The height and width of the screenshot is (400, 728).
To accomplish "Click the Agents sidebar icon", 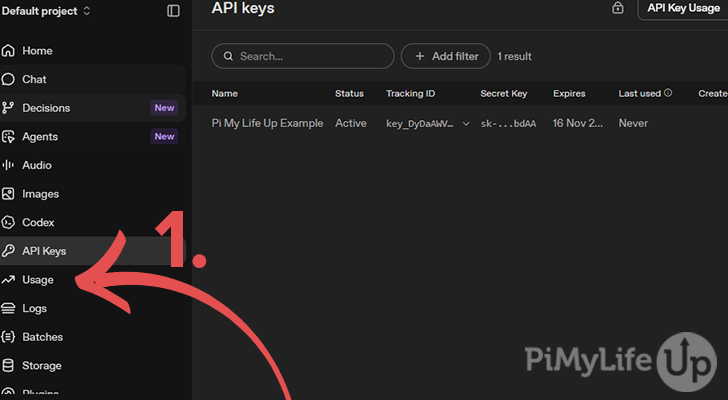I will coord(8,137).
